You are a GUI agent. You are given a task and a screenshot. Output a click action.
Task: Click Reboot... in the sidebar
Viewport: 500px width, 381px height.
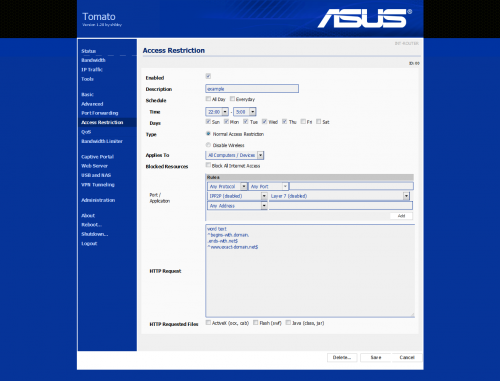(92, 225)
